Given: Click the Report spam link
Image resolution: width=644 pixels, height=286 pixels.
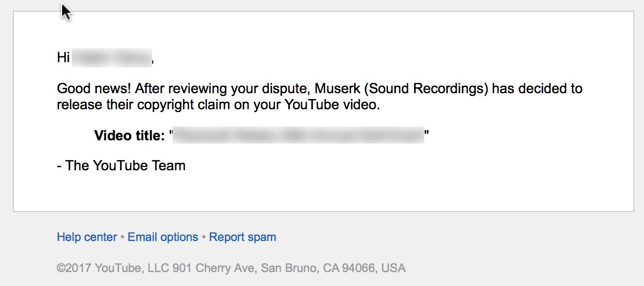Looking at the screenshot, I should (x=243, y=237).
